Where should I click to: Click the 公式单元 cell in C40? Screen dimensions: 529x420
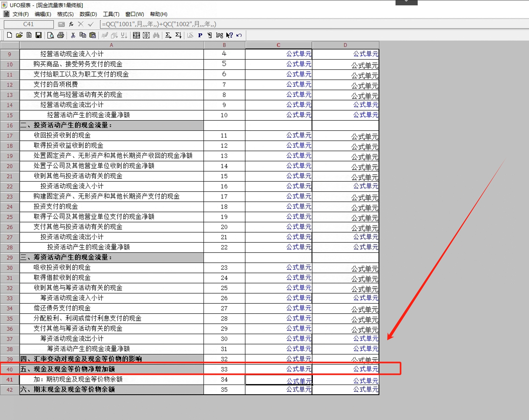click(278, 369)
